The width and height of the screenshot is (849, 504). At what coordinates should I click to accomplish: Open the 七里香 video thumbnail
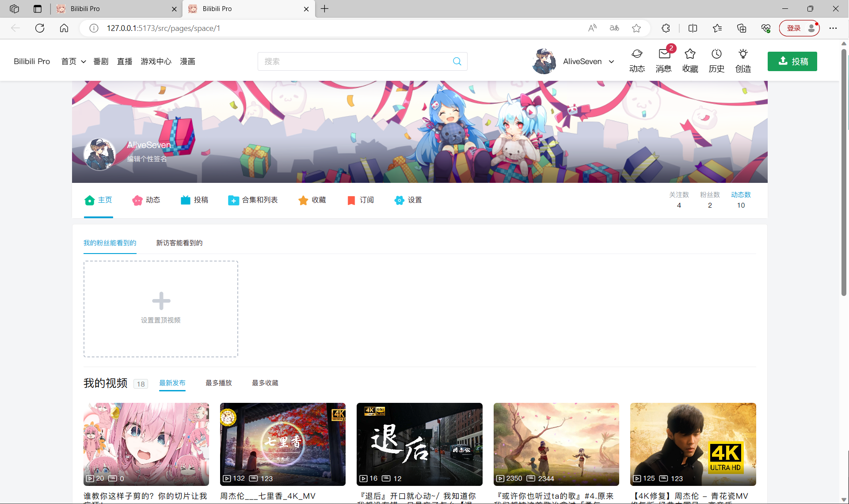[283, 444]
